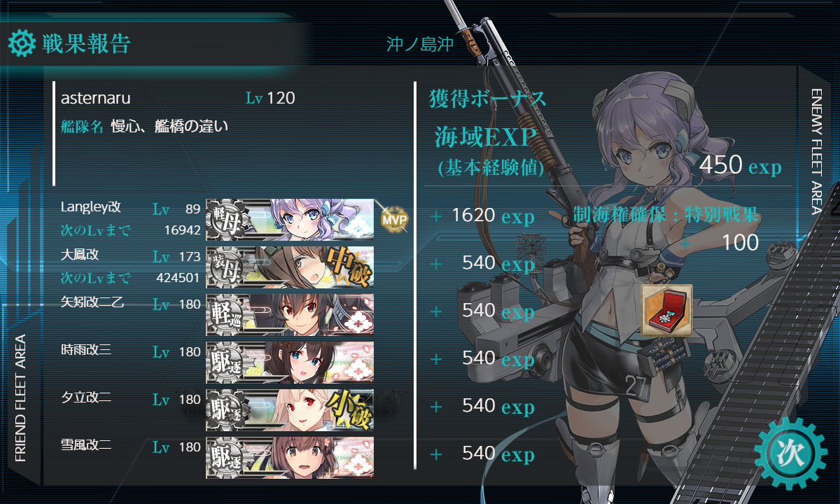
Task: Click the 450 exp base experience value
Action: point(741,165)
